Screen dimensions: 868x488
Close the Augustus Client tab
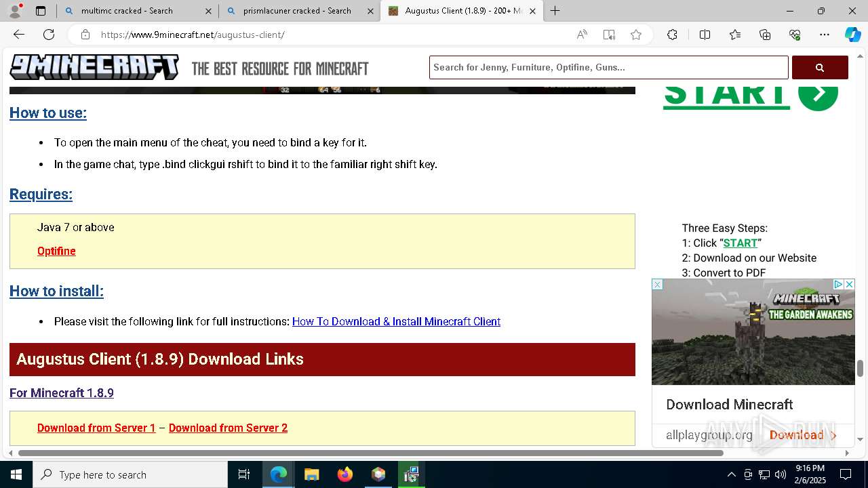[x=532, y=11]
